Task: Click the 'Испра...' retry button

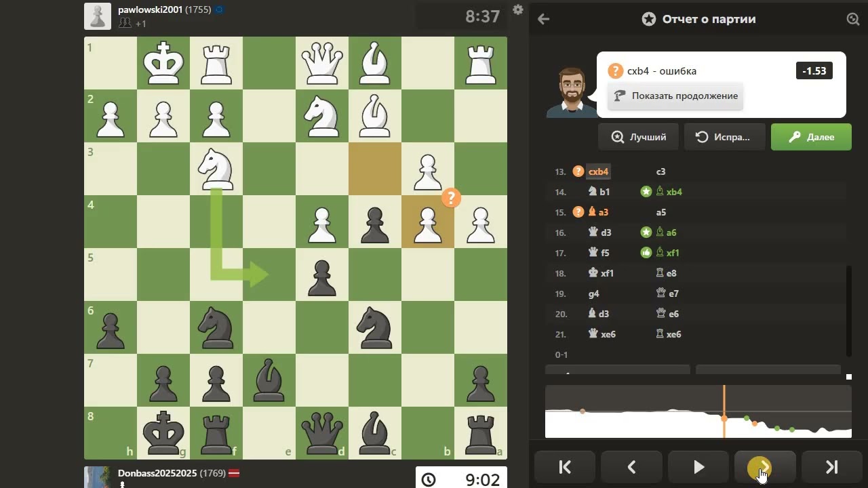Action: click(x=724, y=137)
